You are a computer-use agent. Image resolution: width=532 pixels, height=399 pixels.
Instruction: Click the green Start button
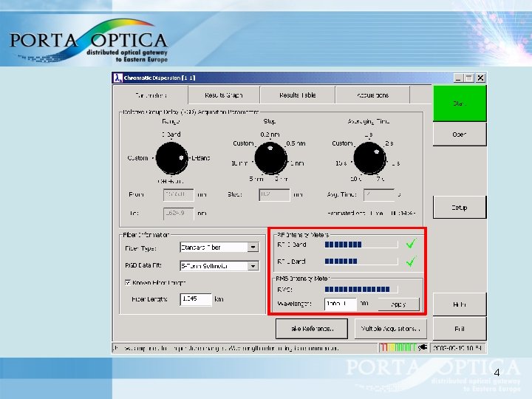[x=460, y=103]
